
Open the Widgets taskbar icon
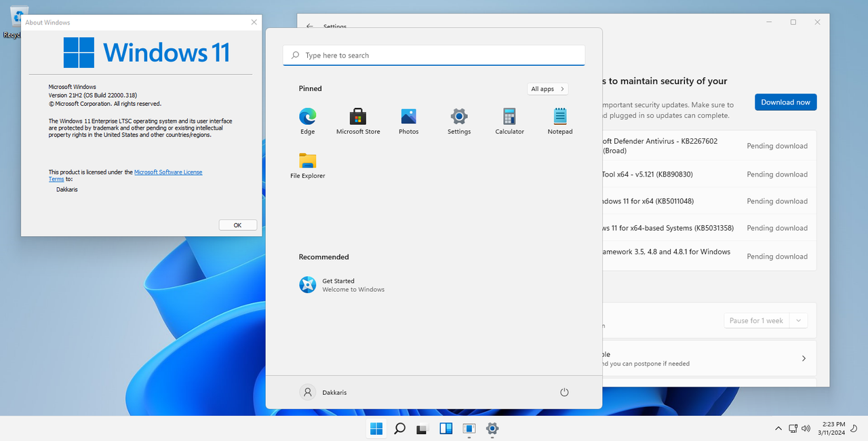click(x=446, y=429)
